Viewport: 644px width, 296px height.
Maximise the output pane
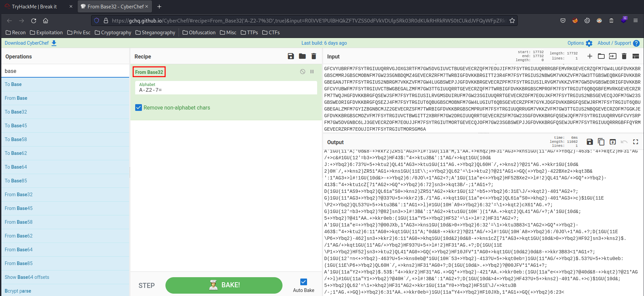click(x=636, y=142)
